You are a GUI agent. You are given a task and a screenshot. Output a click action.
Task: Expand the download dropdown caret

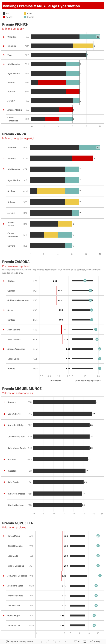click(79, 642)
